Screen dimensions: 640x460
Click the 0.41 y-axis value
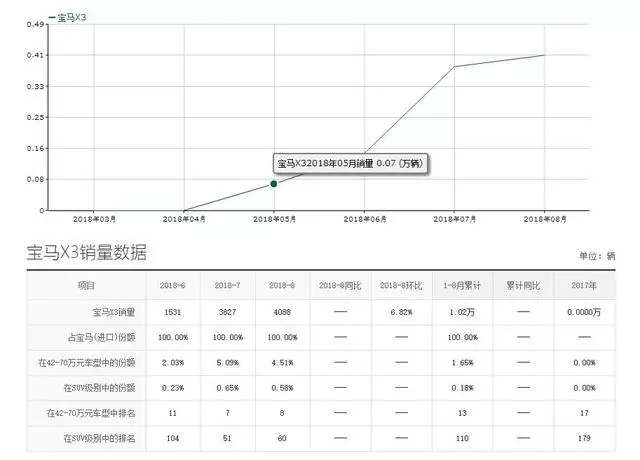click(35, 55)
